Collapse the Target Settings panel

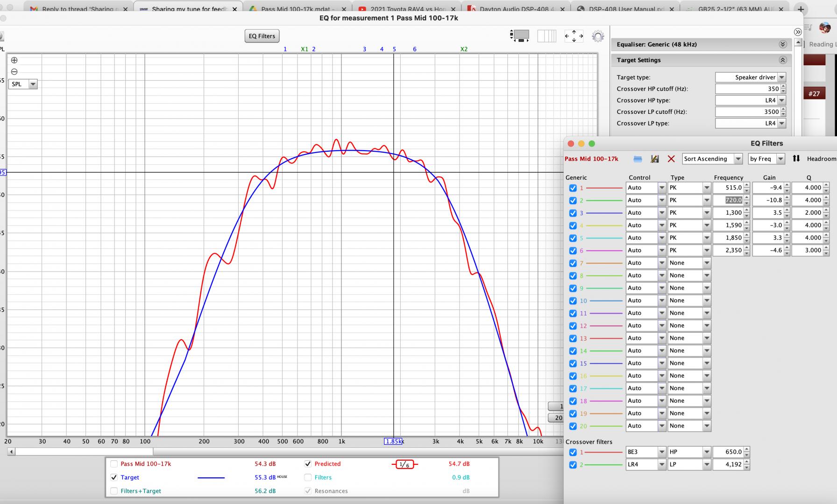point(783,60)
